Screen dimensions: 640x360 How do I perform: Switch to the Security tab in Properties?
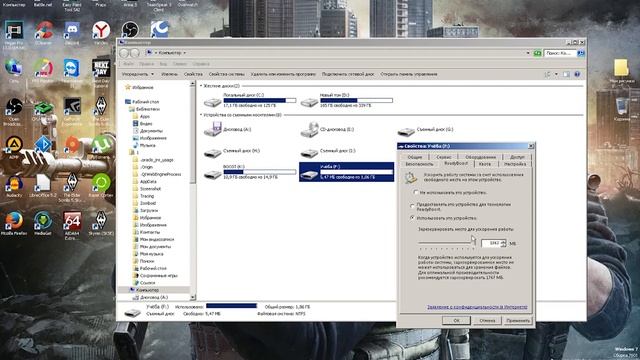point(419,164)
